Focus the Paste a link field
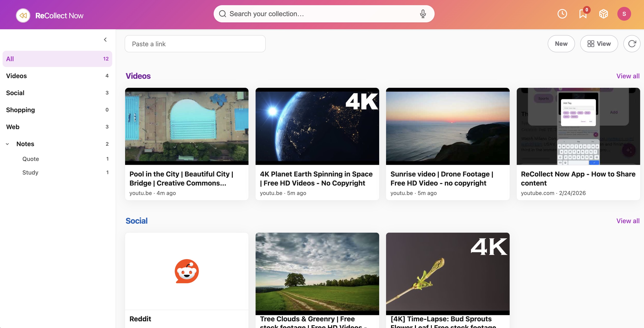644x328 pixels. click(195, 44)
